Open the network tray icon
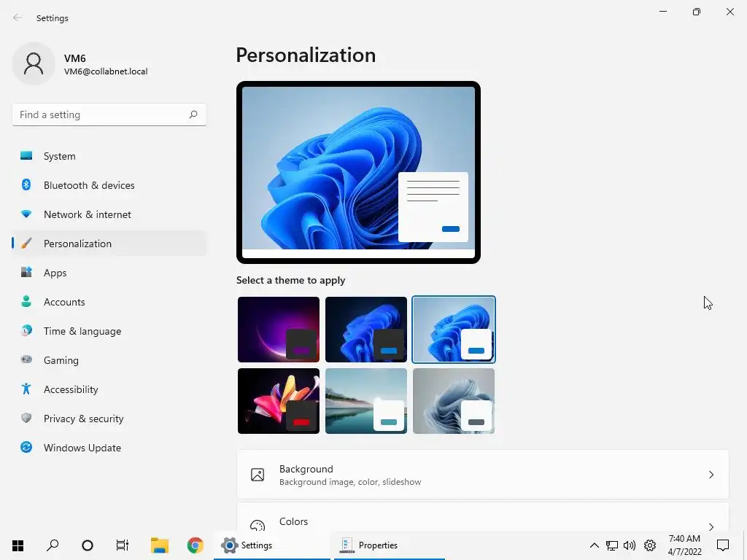This screenshot has height=560, width=747. pos(612,545)
